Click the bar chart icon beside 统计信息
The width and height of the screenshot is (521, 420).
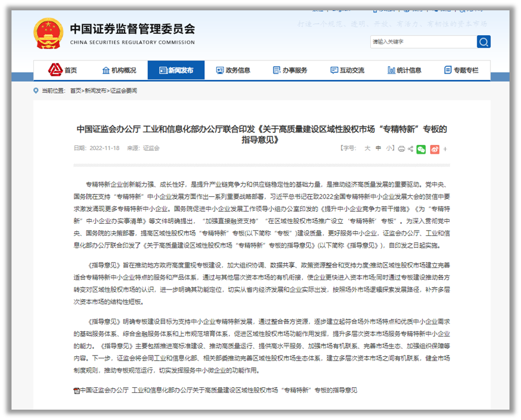point(391,70)
